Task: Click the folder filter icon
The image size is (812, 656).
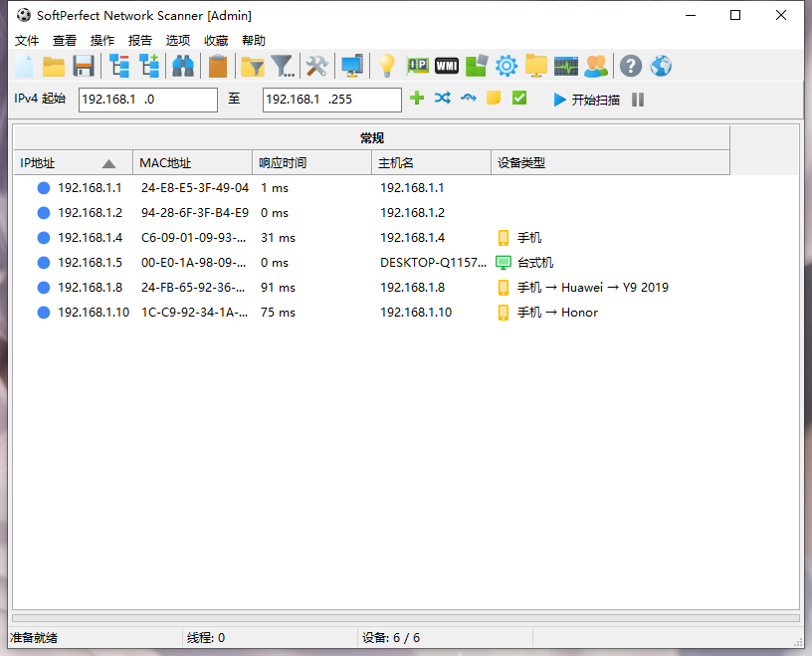Action: (253, 66)
